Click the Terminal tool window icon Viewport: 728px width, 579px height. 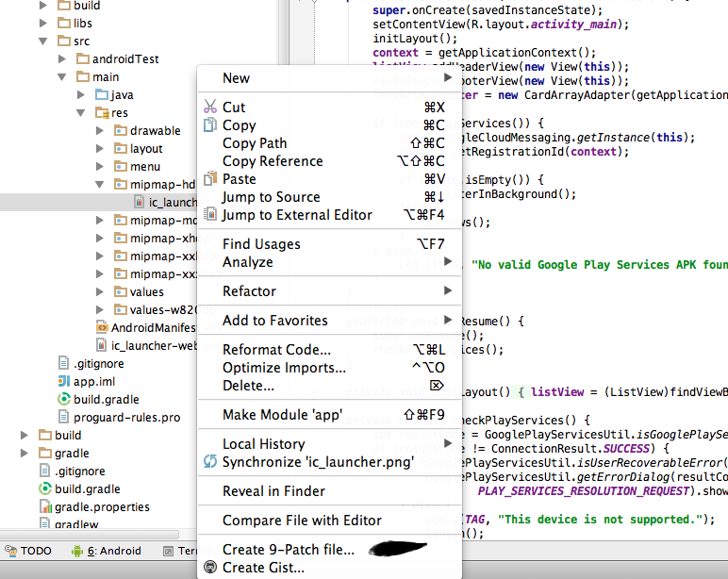pyautogui.click(x=168, y=551)
